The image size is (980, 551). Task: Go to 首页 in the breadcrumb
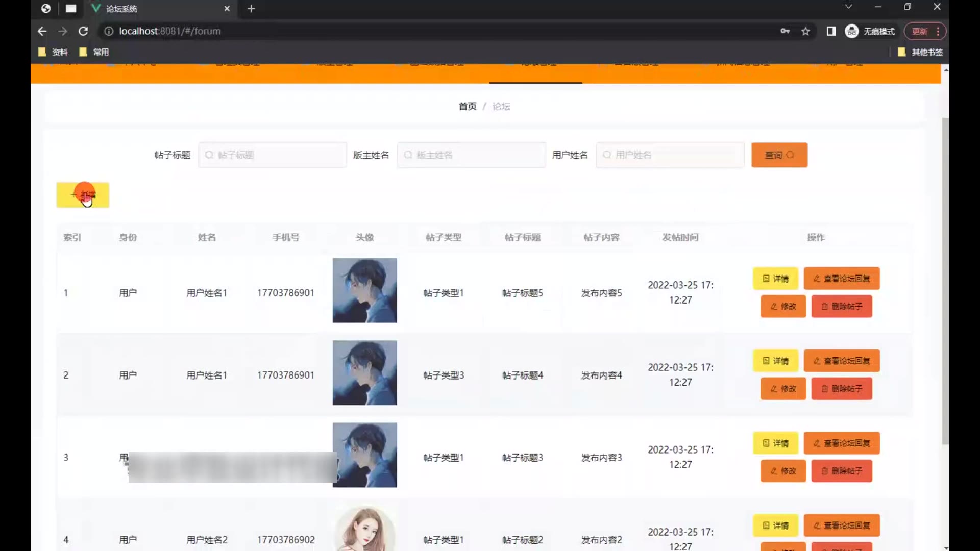coord(467,106)
